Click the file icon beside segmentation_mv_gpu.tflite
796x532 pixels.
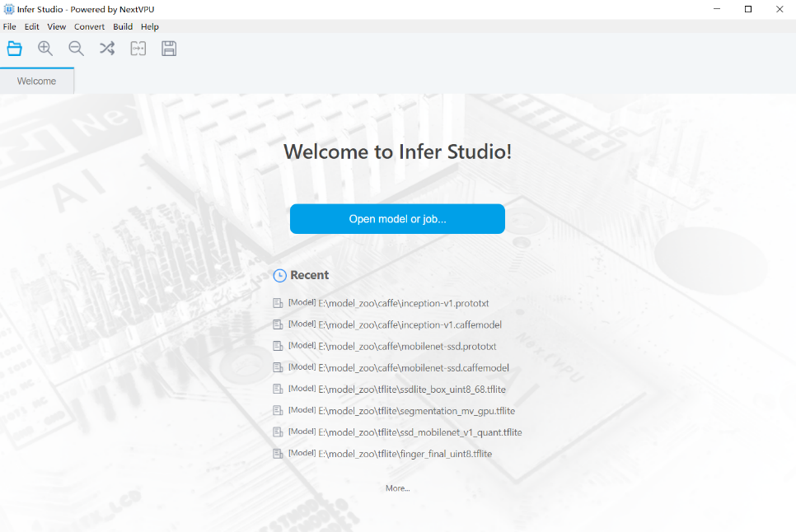[278, 411]
